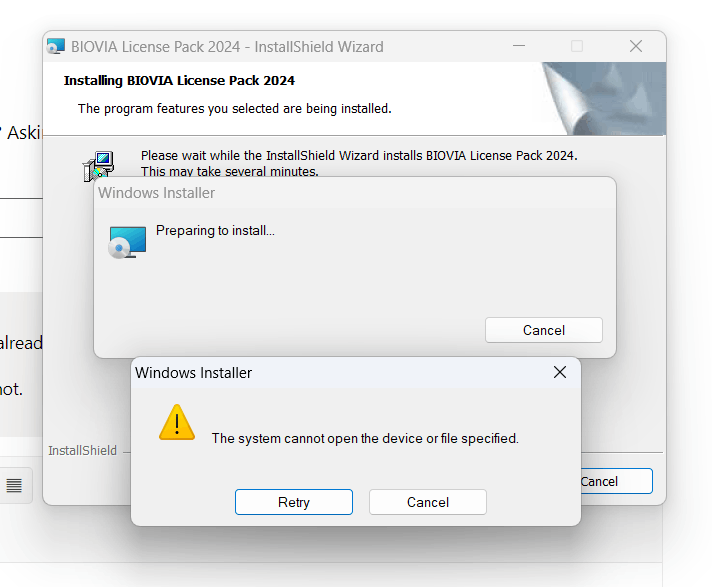The image size is (712, 587).
Task: Click the InstallShield brand label
Action: coord(82,450)
